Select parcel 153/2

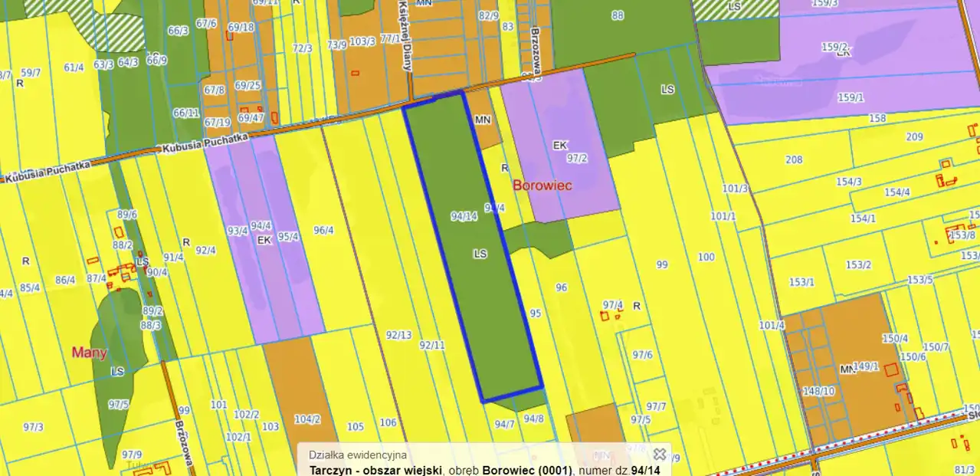[x=858, y=265]
